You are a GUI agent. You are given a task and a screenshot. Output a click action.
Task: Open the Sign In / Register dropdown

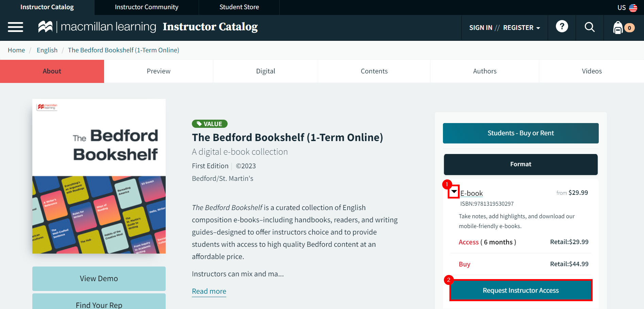pyautogui.click(x=504, y=28)
